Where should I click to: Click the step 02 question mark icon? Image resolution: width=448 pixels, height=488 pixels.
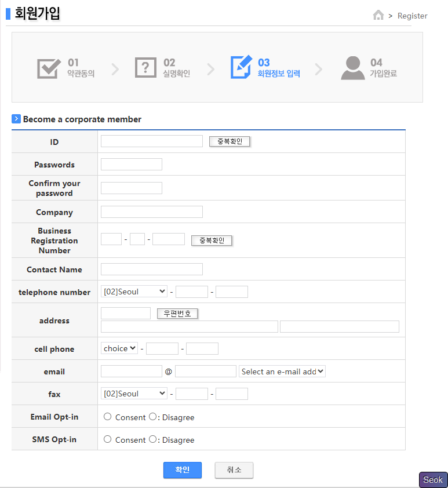pyautogui.click(x=145, y=68)
